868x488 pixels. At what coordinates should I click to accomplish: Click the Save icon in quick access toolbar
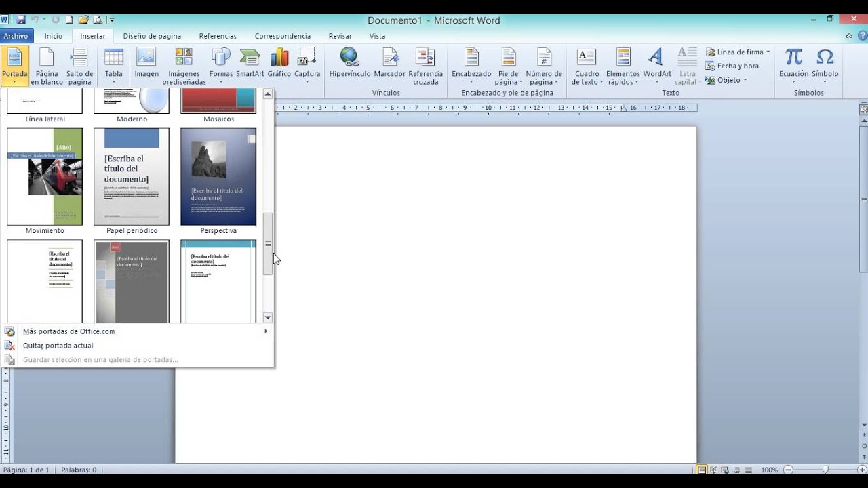(20, 20)
